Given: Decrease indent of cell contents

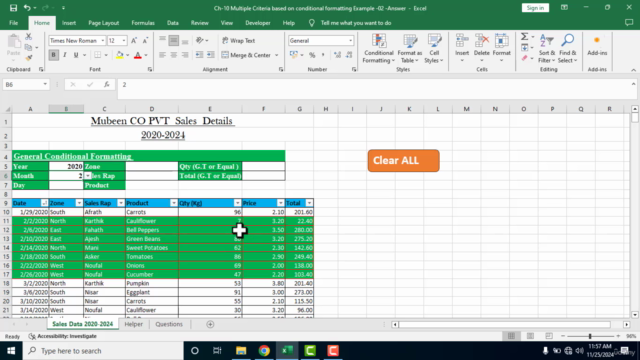Looking at the screenshot, I should [x=200, y=55].
